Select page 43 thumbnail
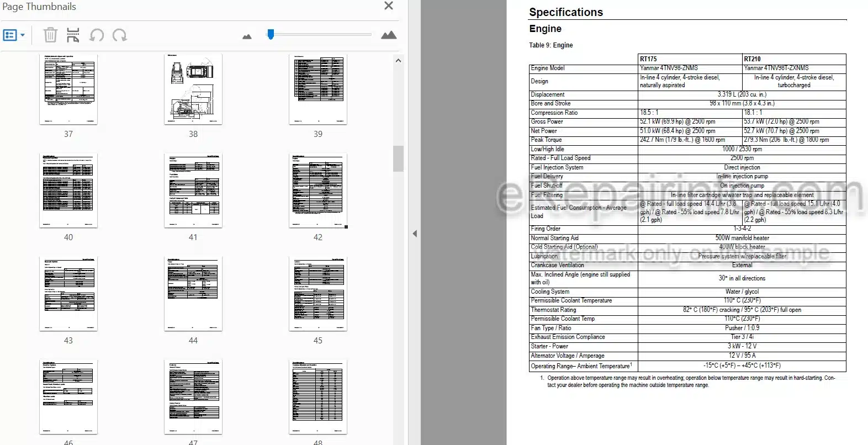 coord(68,294)
